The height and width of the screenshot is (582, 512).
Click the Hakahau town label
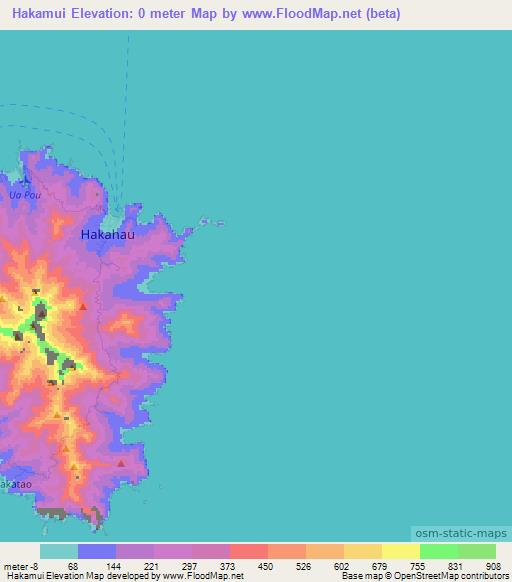click(108, 235)
